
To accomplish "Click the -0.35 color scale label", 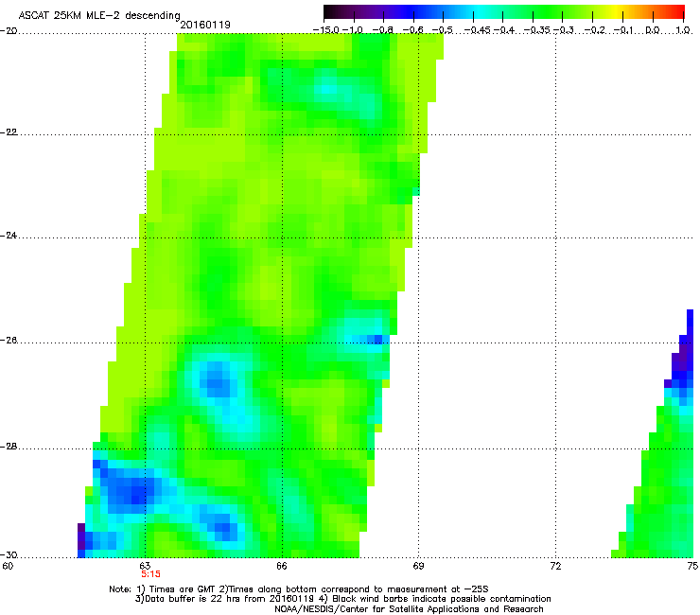I will pos(537,30).
